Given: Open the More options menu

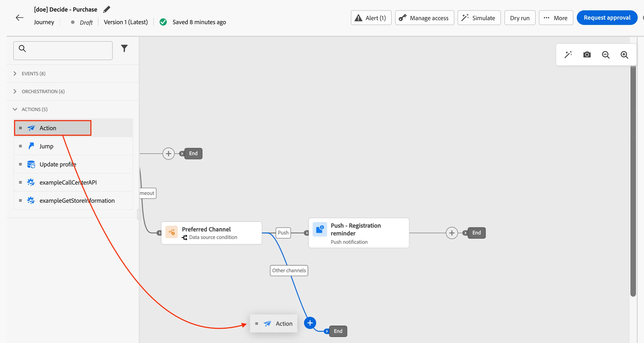Looking at the screenshot, I should point(556,18).
